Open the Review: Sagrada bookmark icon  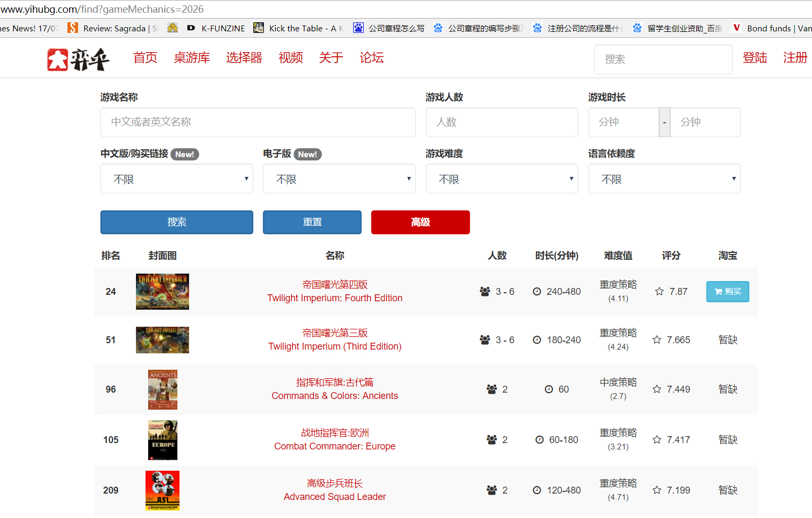coord(73,28)
